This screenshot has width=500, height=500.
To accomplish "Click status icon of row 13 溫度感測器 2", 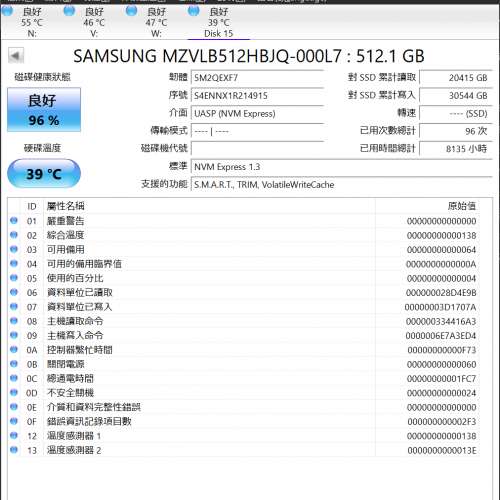I will pos(14,450).
